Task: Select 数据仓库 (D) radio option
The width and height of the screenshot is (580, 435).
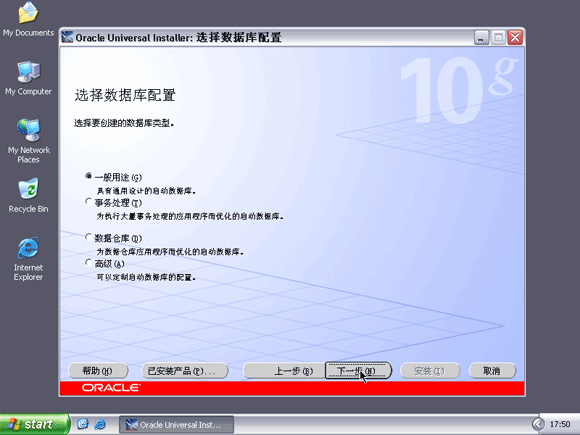Action: pyautogui.click(x=88, y=237)
